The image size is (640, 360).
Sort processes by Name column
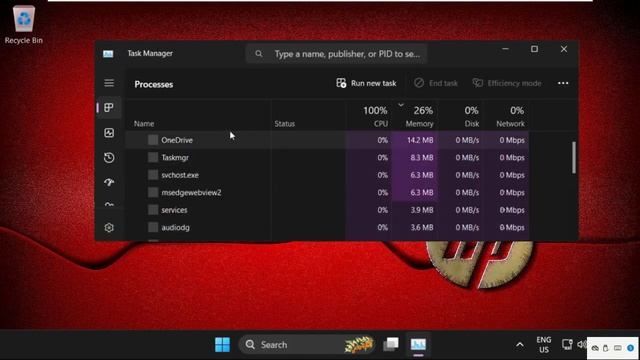144,124
